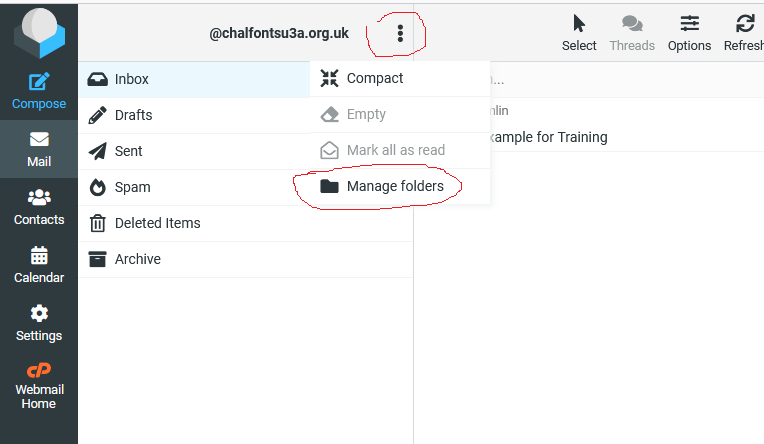Open the Mail section in sidebar
Viewport: 764px width, 444px height.
(x=39, y=148)
